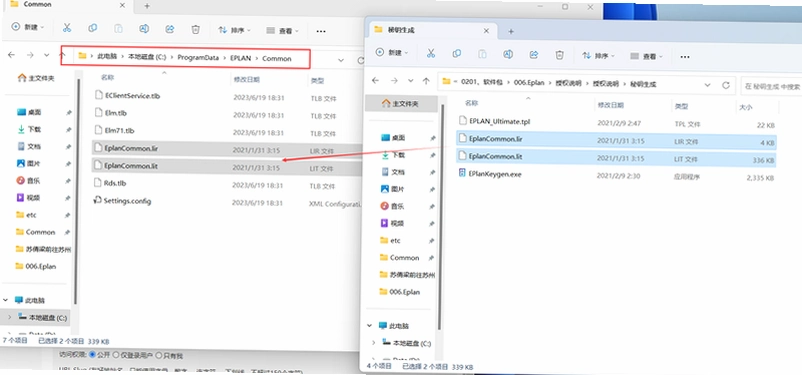
Task: Click Share icon in 秘钥生成 window toolbar
Action: tap(534, 54)
